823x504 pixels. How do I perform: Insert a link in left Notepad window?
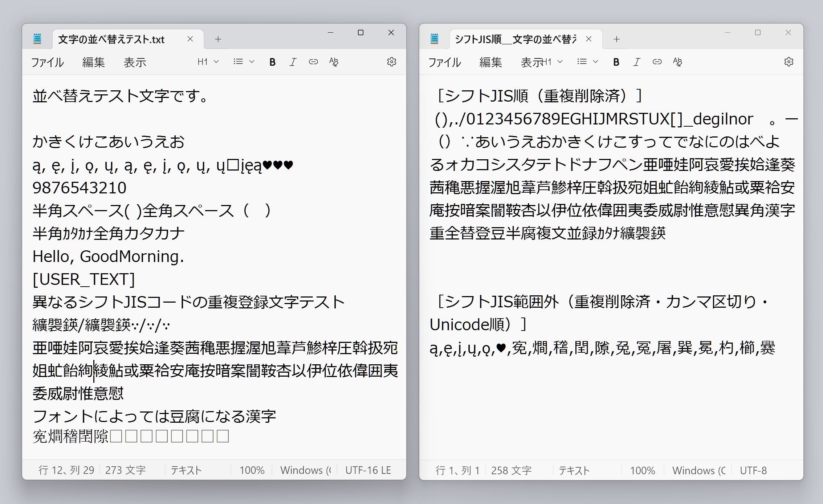coord(313,62)
